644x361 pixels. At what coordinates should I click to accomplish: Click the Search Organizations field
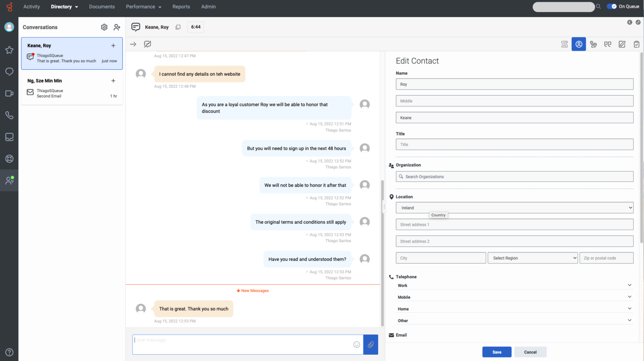514,176
